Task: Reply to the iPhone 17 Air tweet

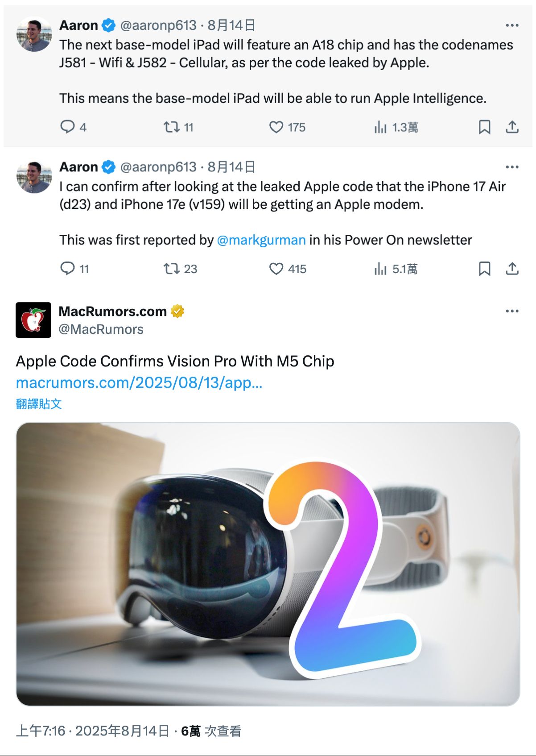Action: point(68,269)
